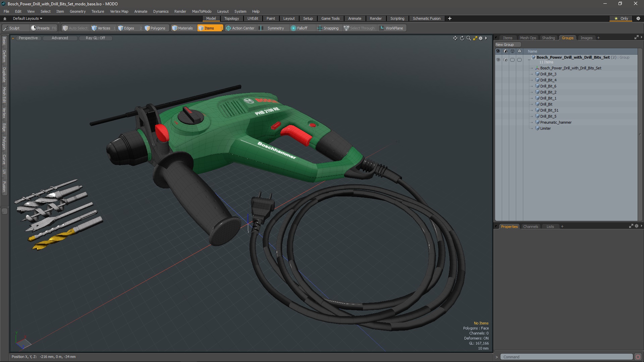
Task: Open the Mesh Ops tab
Action: [528, 38]
